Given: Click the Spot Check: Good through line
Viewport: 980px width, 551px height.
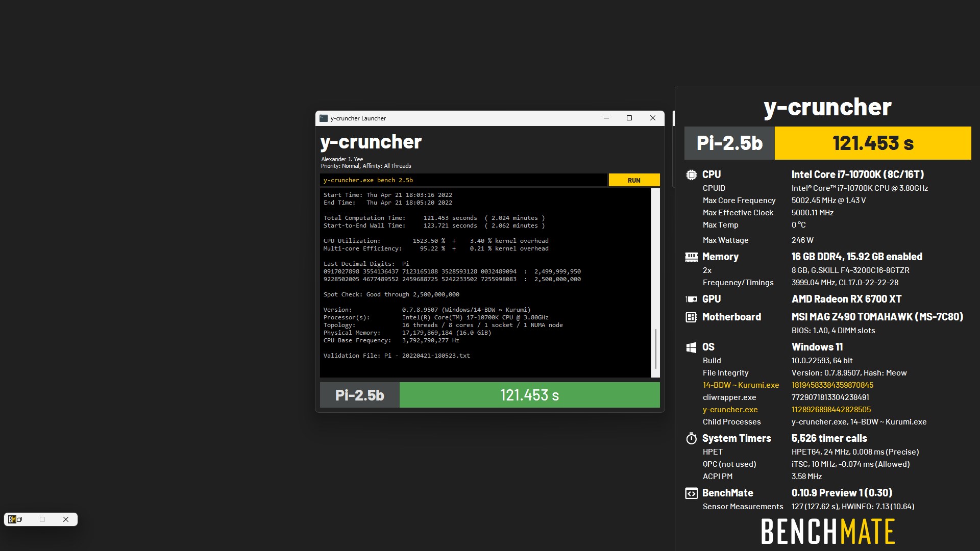Looking at the screenshot, I should (391, 294).
